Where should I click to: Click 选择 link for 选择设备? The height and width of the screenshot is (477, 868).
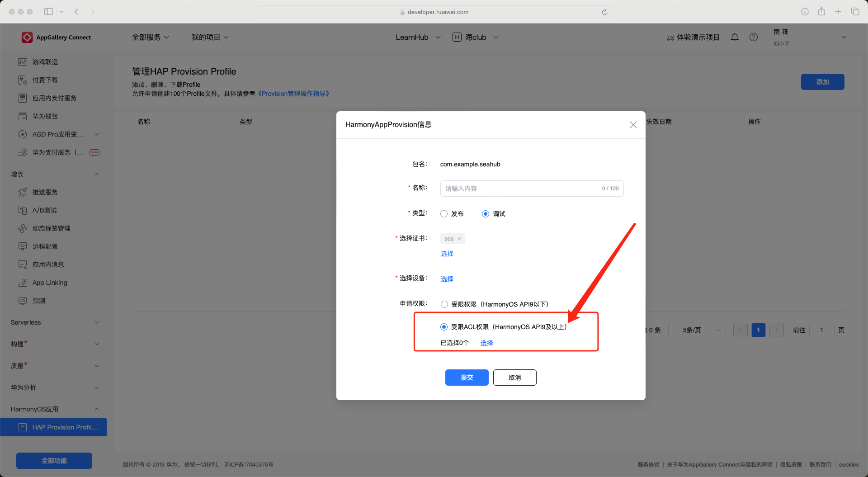pos(447,279)
